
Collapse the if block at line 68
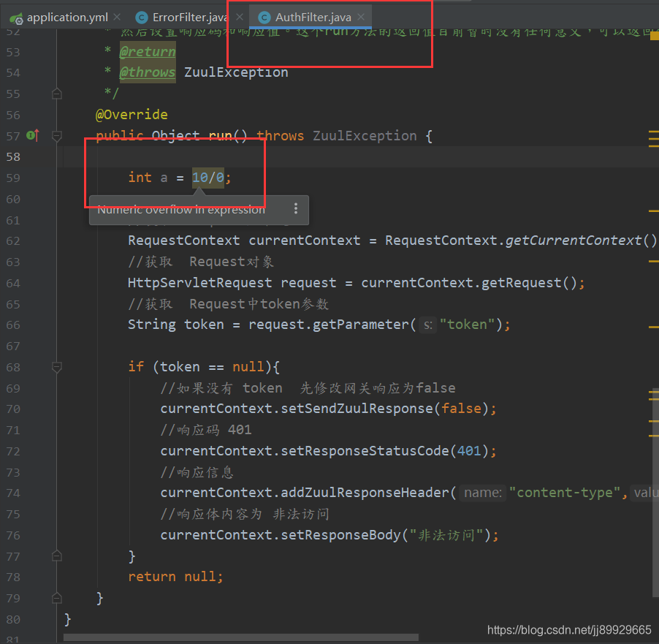[x=57, y=367]
